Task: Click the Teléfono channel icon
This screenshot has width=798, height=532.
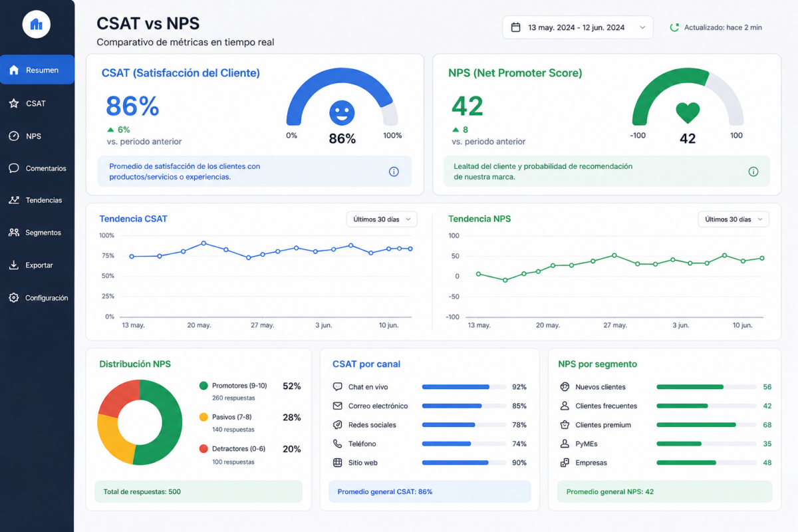Action: click(x=337, y=444)
